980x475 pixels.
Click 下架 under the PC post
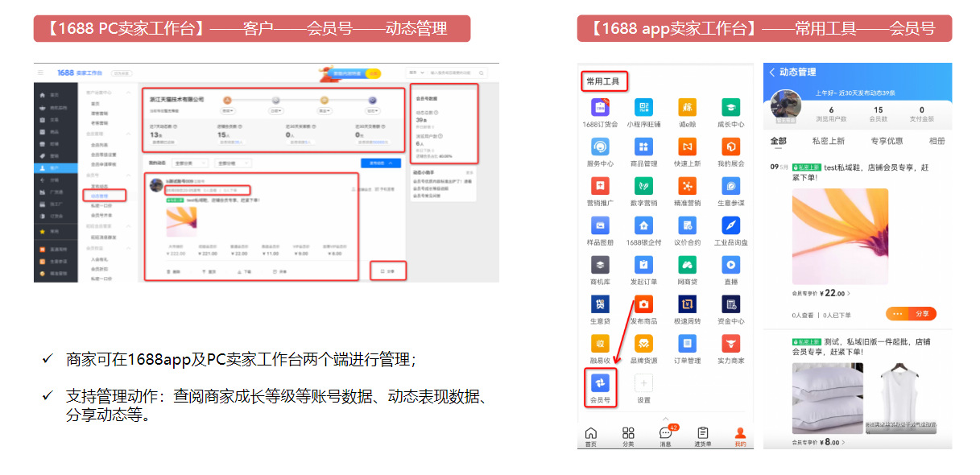tap(245, 272)
